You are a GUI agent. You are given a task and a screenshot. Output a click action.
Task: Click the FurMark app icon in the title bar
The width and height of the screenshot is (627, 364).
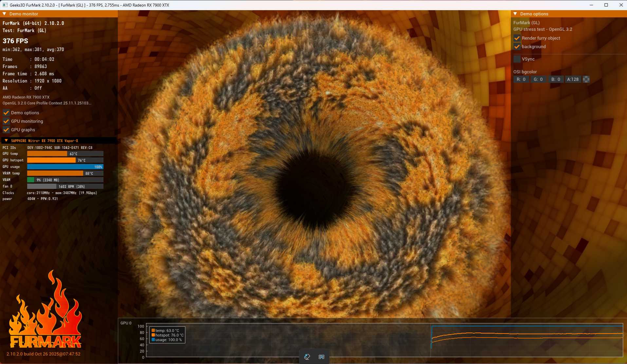(5, 5)
